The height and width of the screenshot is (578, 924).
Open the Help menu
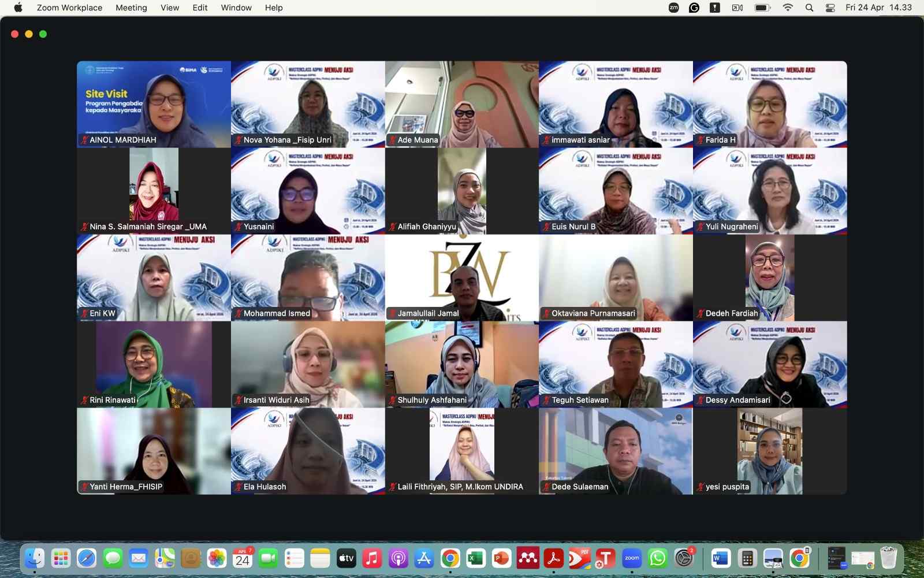click(274, 8)
